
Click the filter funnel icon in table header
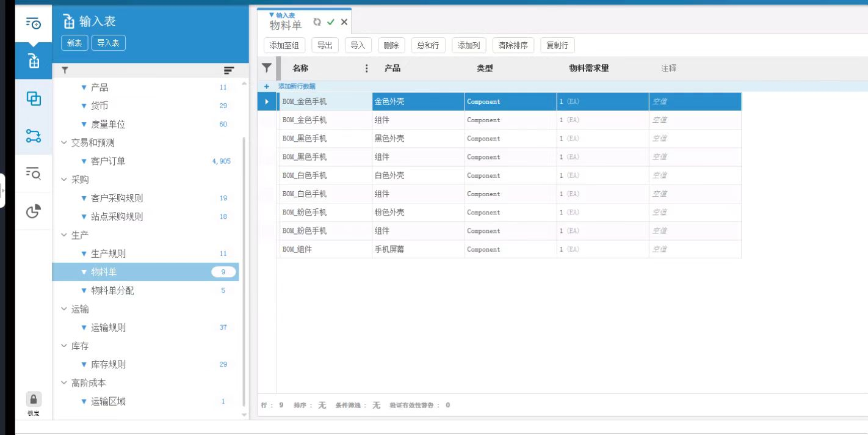tap(267, 68)
